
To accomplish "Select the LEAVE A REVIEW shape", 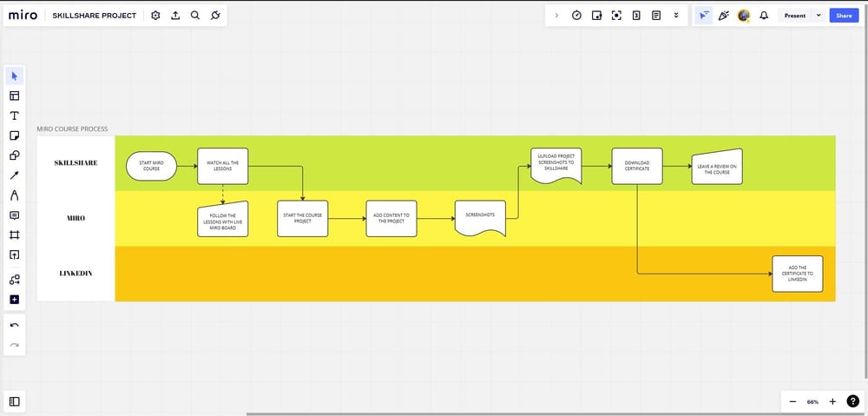I will coord(717,167).
